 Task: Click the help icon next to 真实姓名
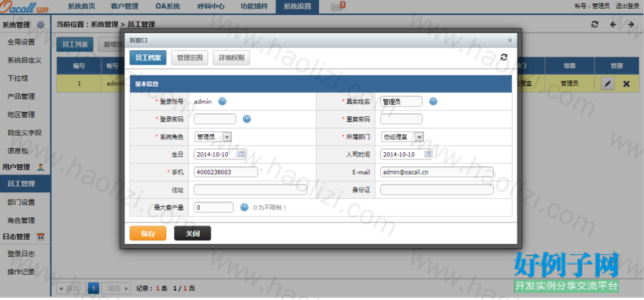pos(433,101)
